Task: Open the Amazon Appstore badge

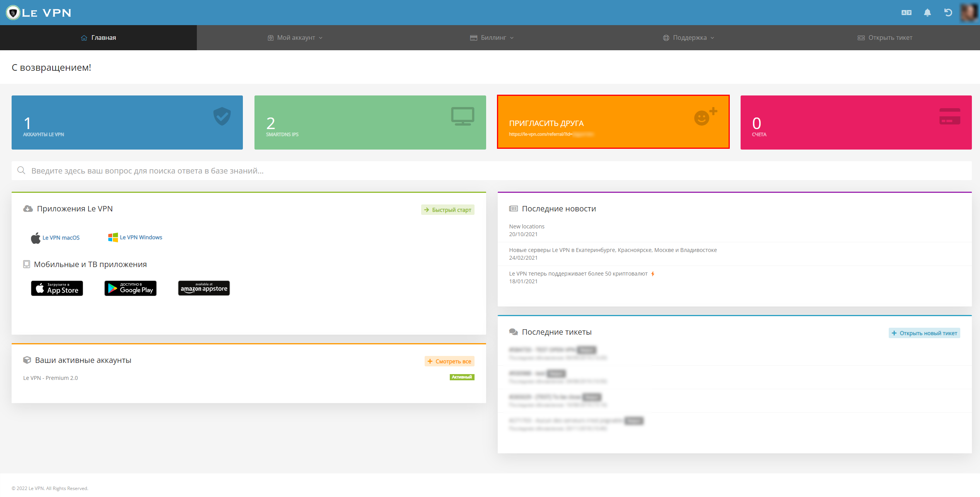Action: tap(204, 288)
